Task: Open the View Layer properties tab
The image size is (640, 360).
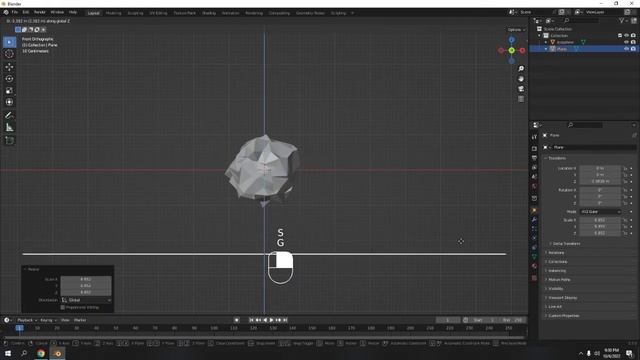Action: pos(534,167)
